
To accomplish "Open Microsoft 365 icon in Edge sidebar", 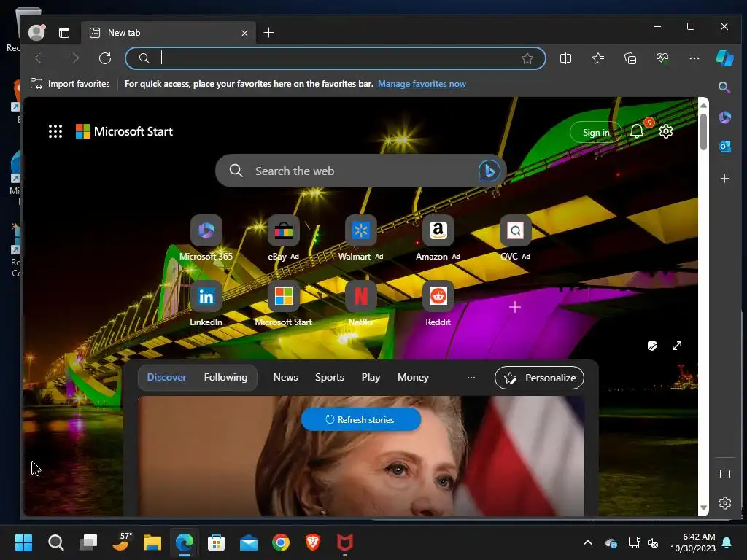I will [724, 117].
